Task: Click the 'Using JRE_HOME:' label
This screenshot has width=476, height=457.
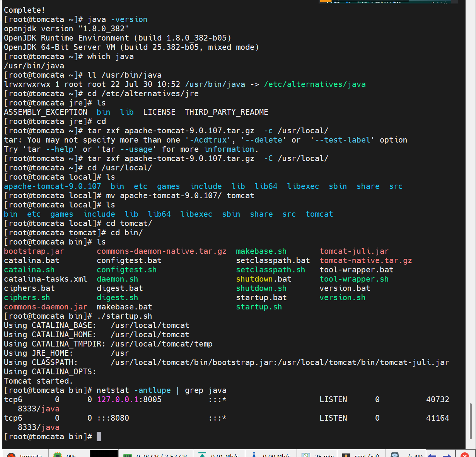Action: point(39,353)
